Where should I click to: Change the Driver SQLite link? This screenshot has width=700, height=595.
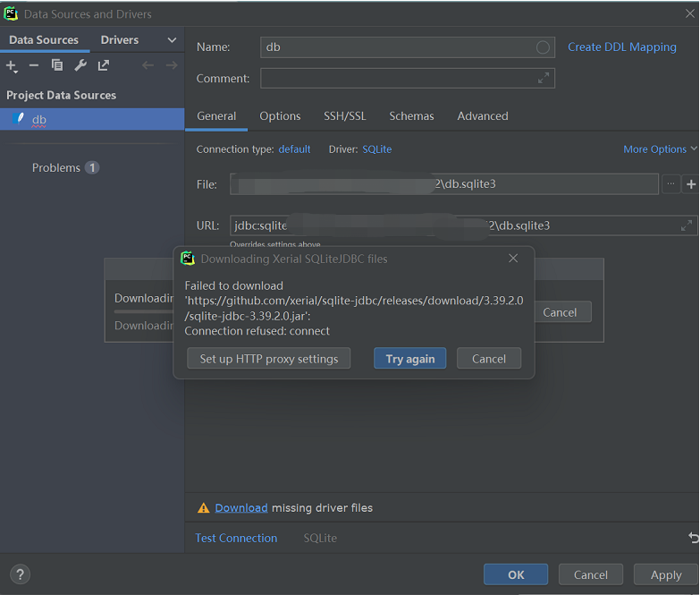[x=376, y=149]
